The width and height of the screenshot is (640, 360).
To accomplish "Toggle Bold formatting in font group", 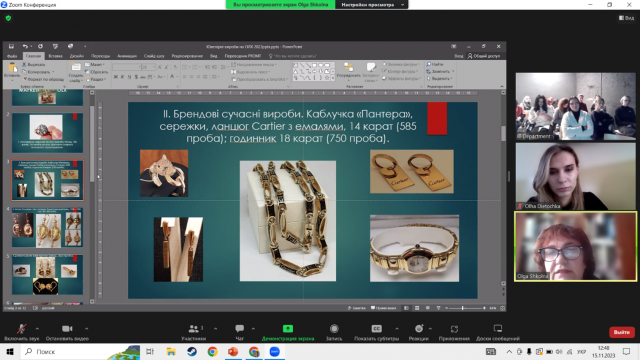I will pos(116,77).
